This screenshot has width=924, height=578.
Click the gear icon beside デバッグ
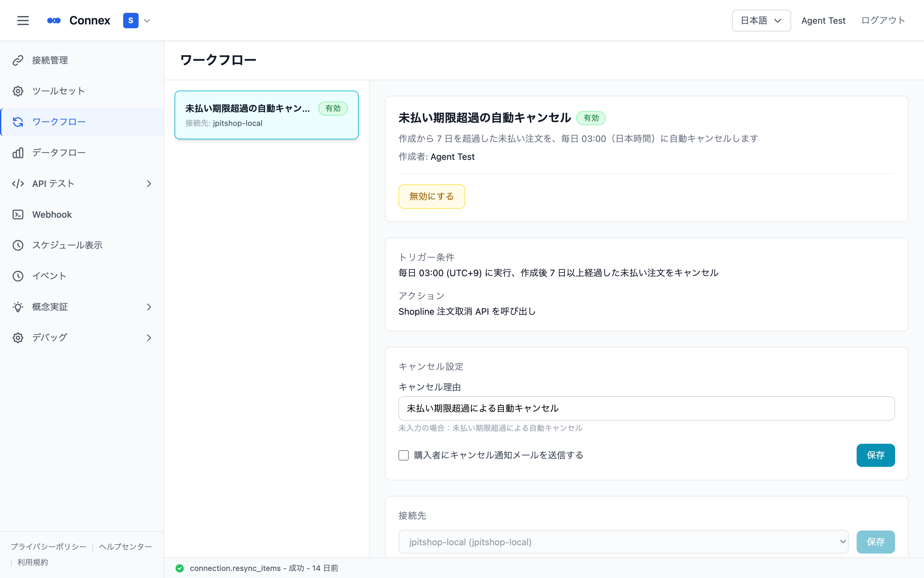pyautogui.click(x=18, y=338)
